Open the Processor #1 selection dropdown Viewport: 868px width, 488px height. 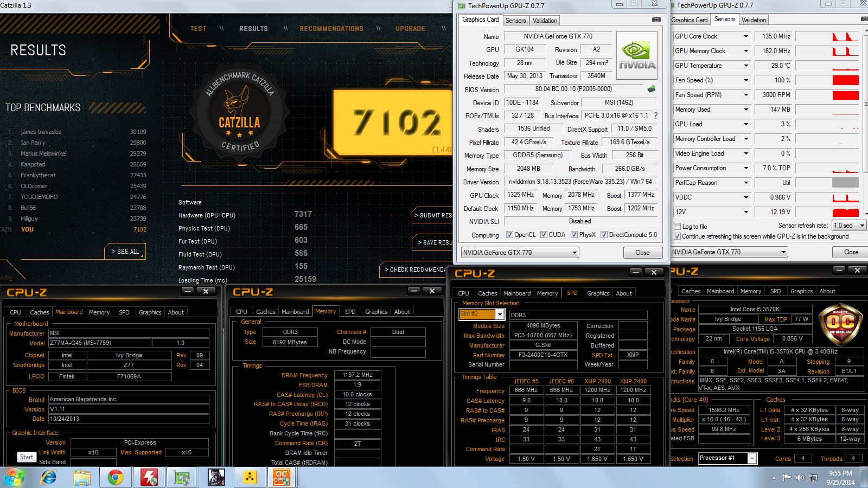click(x=727, y=458)
